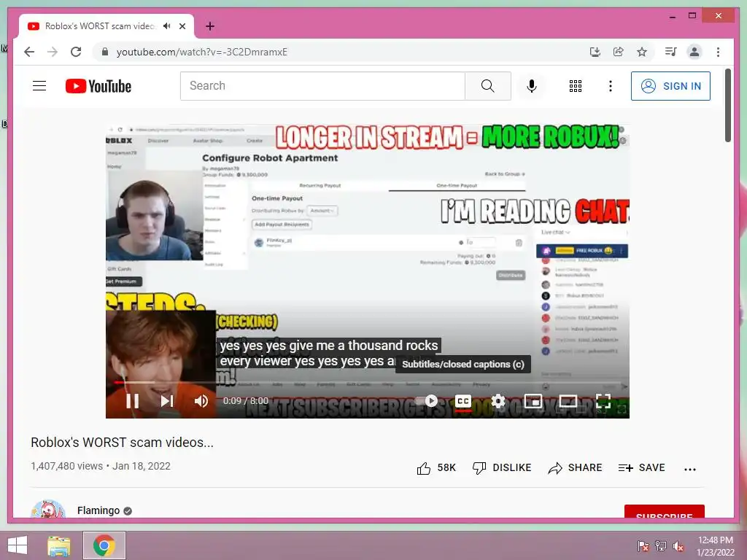The height and width of the screenshot is (560, 747).
Task: Open the player settings gear
Action: click(498, 401)
